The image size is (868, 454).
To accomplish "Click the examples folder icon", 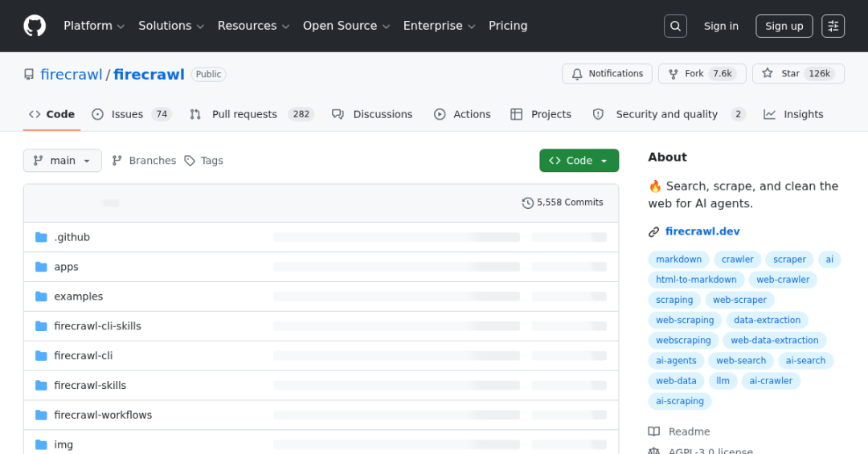I will (x=41, y=297).
